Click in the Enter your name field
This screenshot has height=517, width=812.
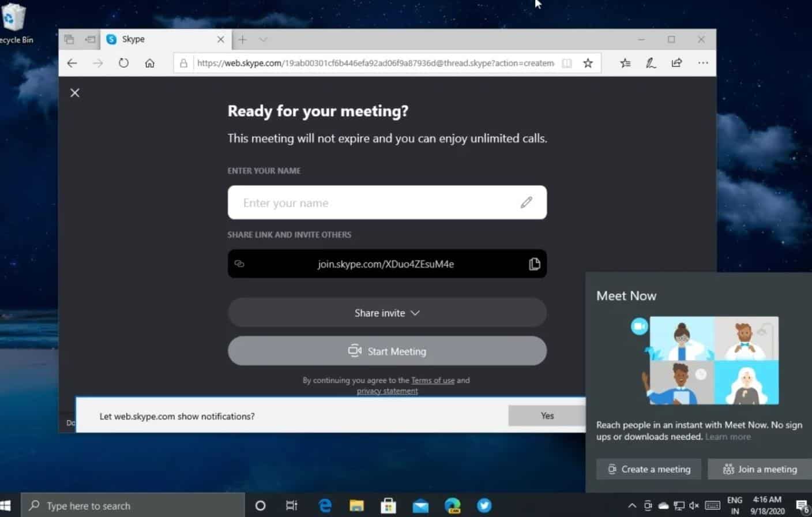pos(387,203)
